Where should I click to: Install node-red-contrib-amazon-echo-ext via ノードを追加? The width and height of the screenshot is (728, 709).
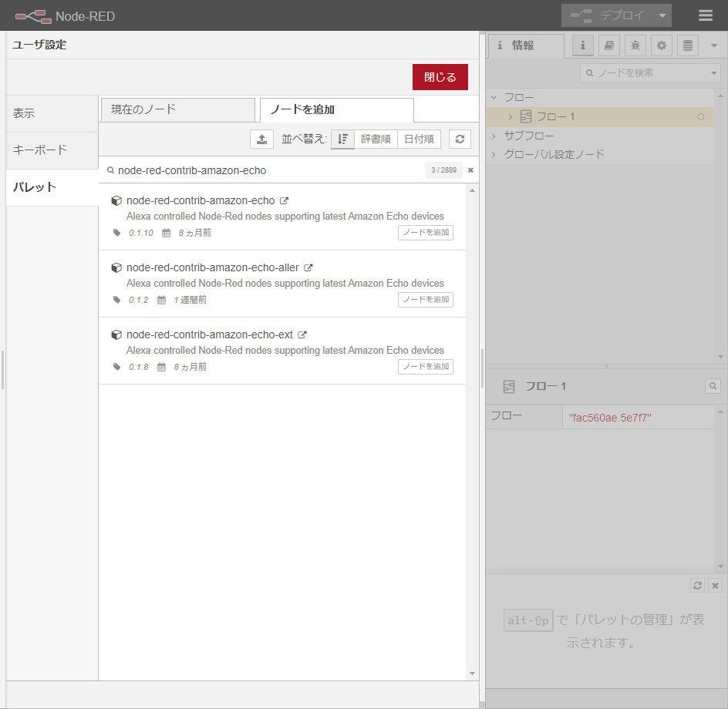coord(425,367)
